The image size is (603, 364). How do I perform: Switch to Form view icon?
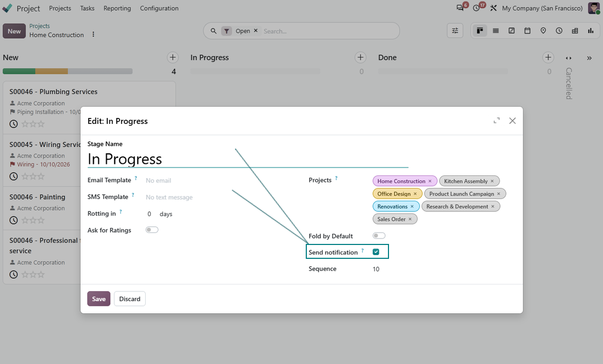click(x=511, y=31)
